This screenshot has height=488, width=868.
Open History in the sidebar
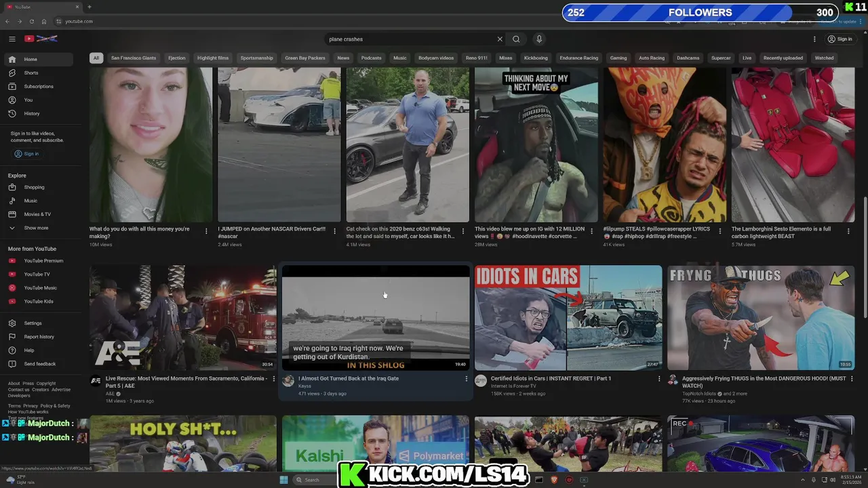(x=38, y=113)
